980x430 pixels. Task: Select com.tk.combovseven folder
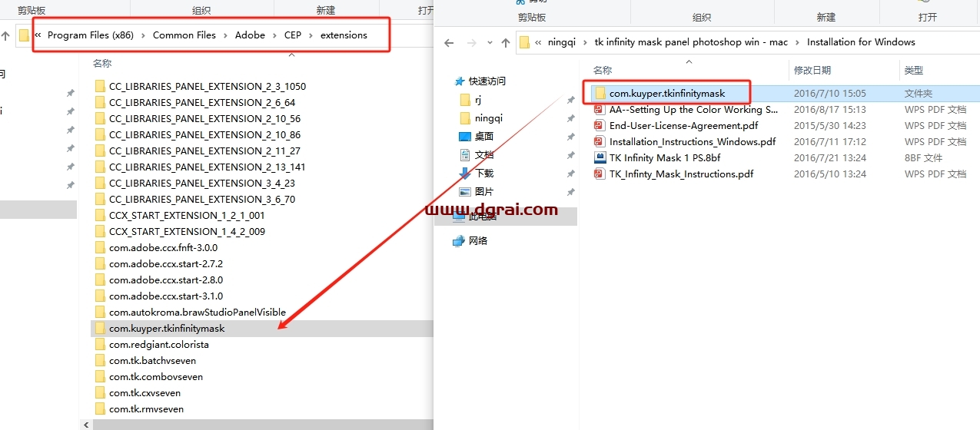click(156, 377)
